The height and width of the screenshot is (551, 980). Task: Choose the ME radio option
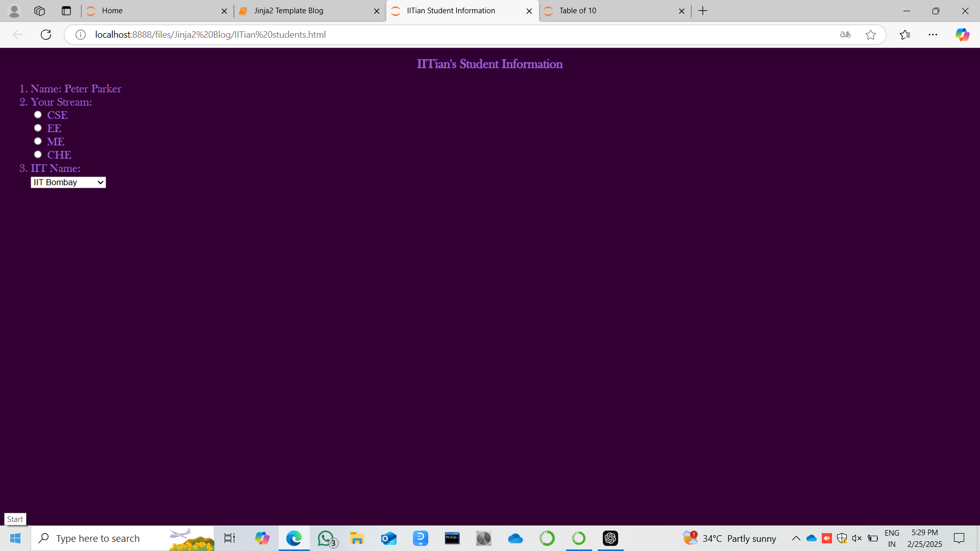coord(38,141)
